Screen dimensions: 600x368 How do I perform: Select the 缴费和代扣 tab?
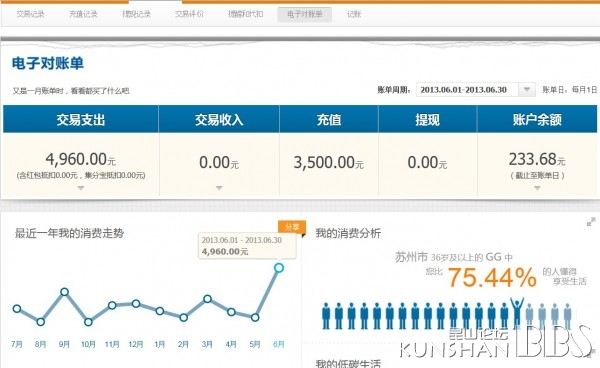[246, 15]
